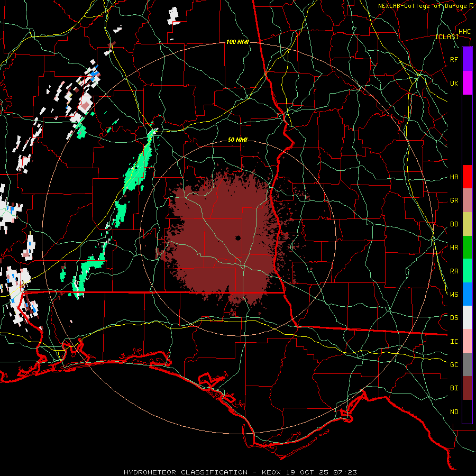Click the WS blue legend color swatch
This screenshot has height=476, width=476.
click(467, 294)
